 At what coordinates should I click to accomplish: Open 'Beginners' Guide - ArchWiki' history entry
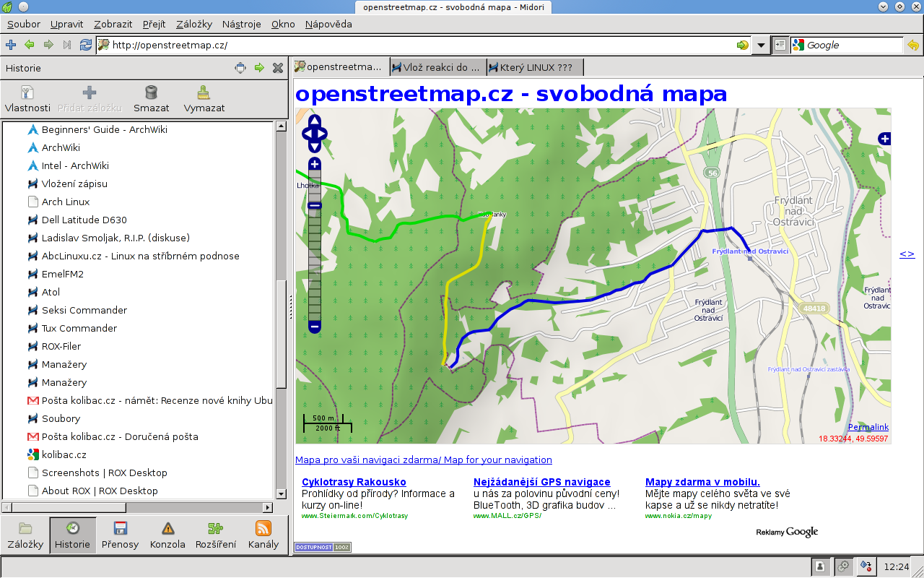[104, 129]
